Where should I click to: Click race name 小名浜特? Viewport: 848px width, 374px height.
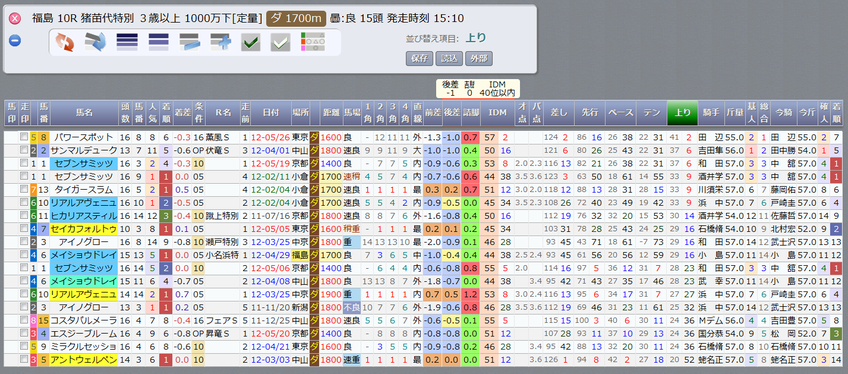click(222, 255)
